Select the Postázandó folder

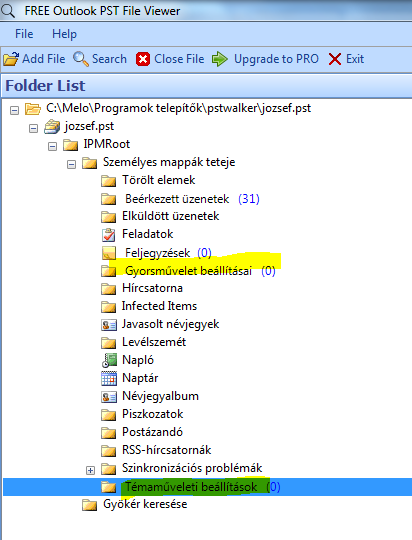tap(152, 432)
